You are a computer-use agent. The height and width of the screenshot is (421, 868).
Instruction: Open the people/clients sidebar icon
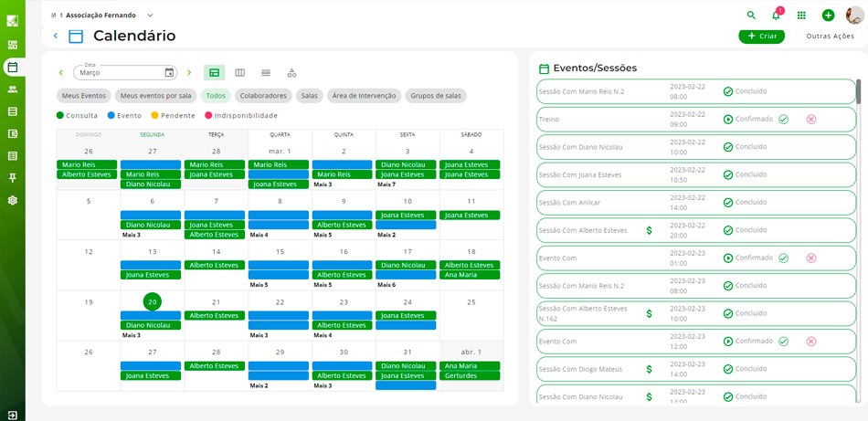pyautogui.click(x=12, y=89)
